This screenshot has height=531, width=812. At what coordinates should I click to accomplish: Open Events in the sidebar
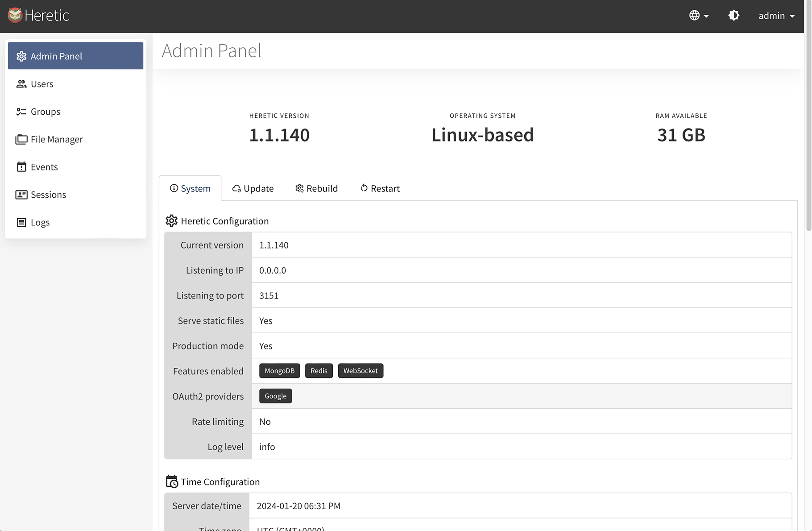[x=75, y=167]
